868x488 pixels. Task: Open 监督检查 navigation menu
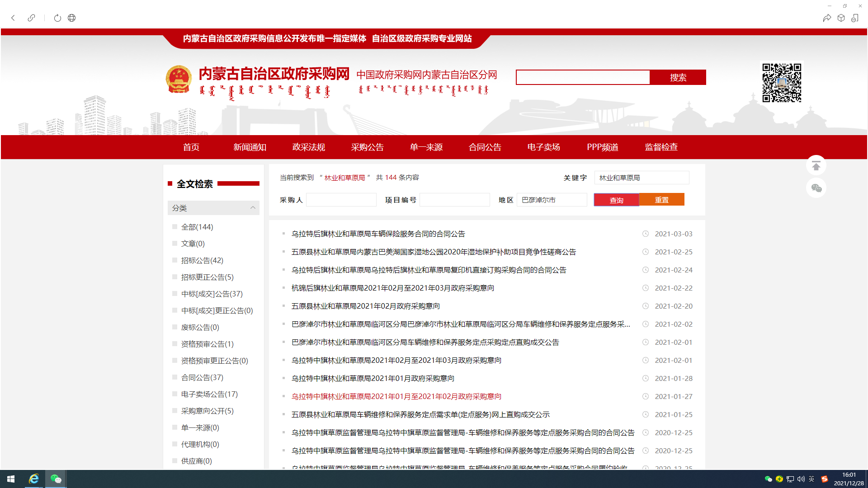[661, 147]
